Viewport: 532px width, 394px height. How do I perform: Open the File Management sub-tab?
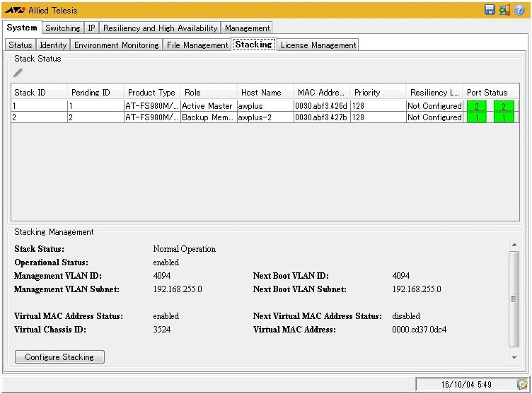click(197, 45)
